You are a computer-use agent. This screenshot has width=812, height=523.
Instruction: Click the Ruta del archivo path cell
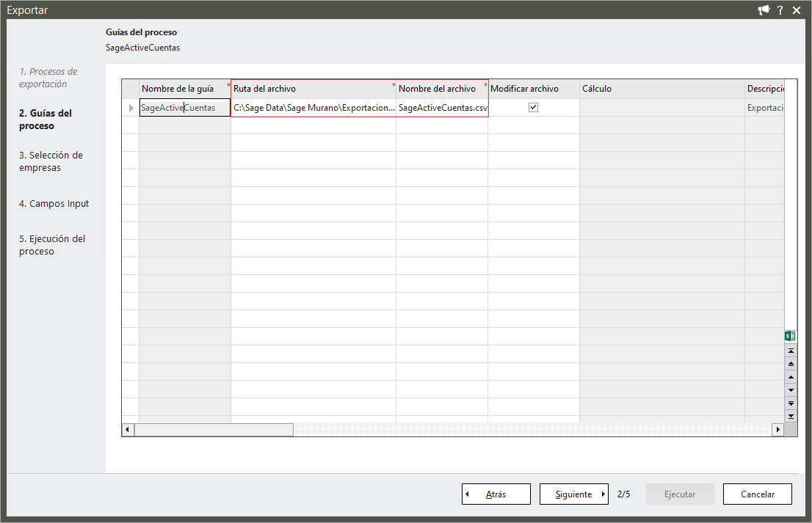point(313,108)
